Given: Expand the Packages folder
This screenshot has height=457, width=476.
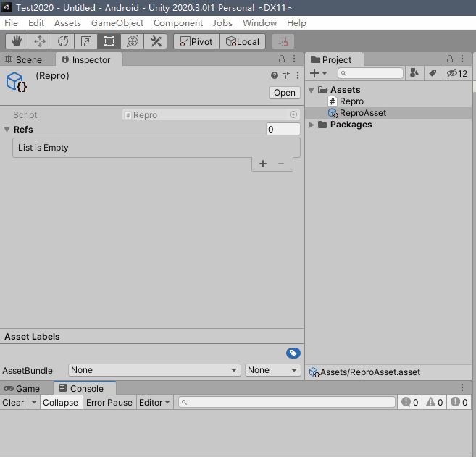Looking at the screenshot, I should (x=311, y=125).
